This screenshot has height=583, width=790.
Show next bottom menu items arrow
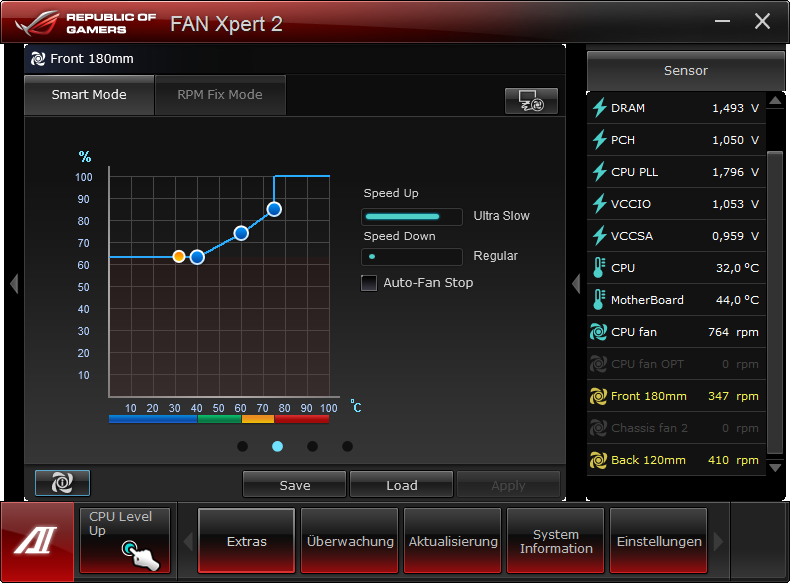coord(719,542)
